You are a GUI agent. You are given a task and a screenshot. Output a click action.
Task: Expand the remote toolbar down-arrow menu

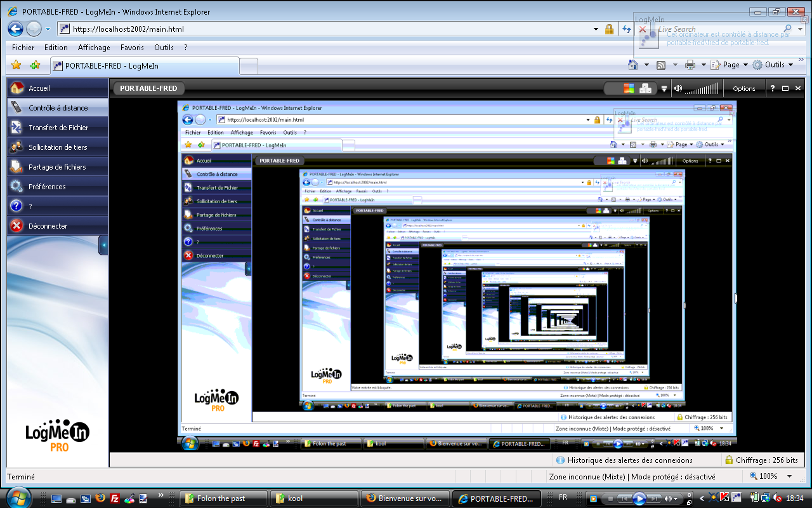tap(664, 89)
